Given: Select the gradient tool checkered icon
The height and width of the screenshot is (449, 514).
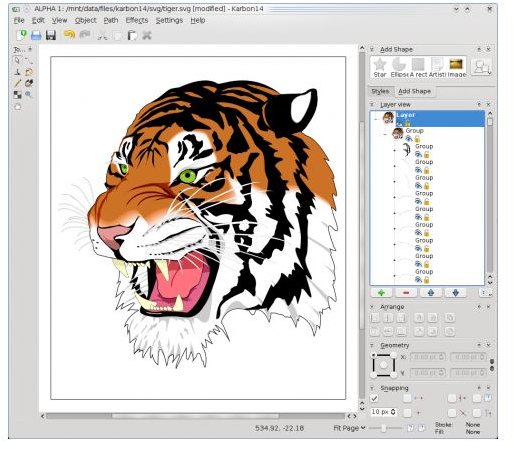Looking at the screenshot, I should 17,95.
